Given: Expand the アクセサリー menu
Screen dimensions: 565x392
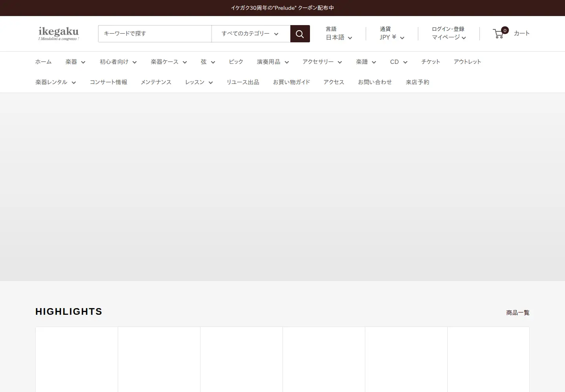Looking at the screenshot, I should pos(322,62).
